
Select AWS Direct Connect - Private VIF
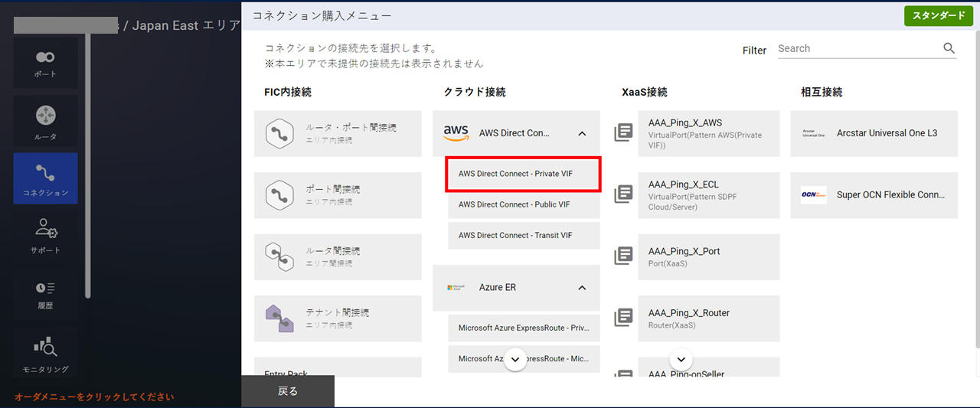pos(524,174)
